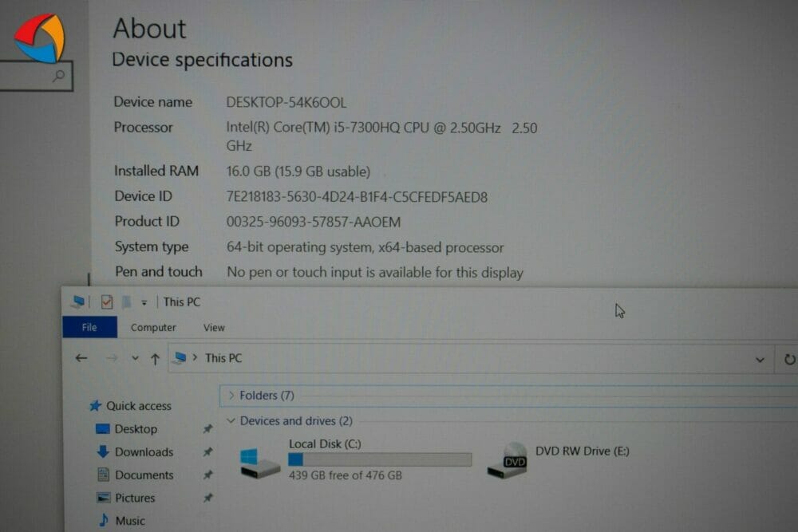Collapse the Devices and drives group
The height and width of the screenshot is (532, 798).
pos(231,420)
